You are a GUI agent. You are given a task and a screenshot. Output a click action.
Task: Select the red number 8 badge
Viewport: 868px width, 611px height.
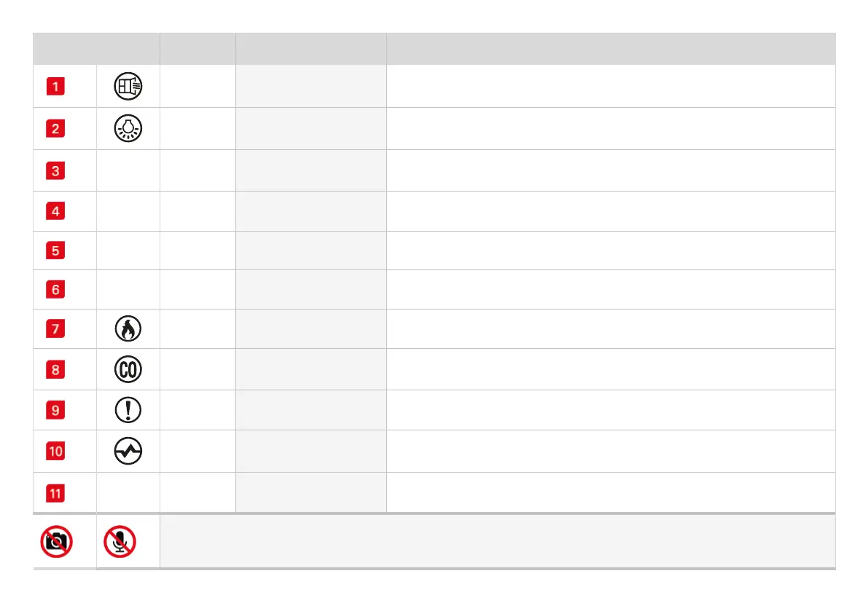point(56,370)
